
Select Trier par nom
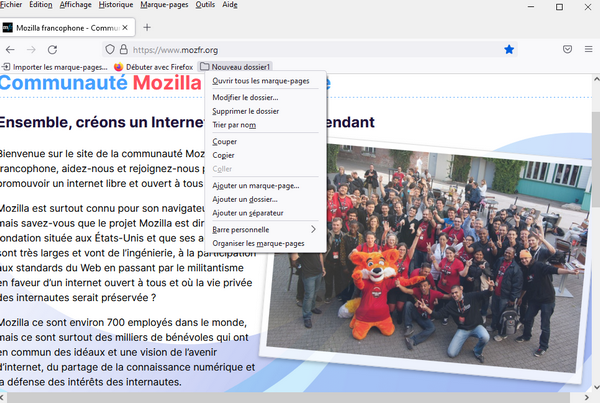point(266,125)
